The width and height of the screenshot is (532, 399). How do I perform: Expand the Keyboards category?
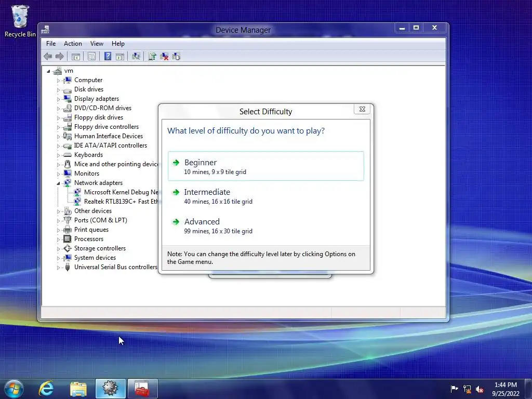(58, 155)
